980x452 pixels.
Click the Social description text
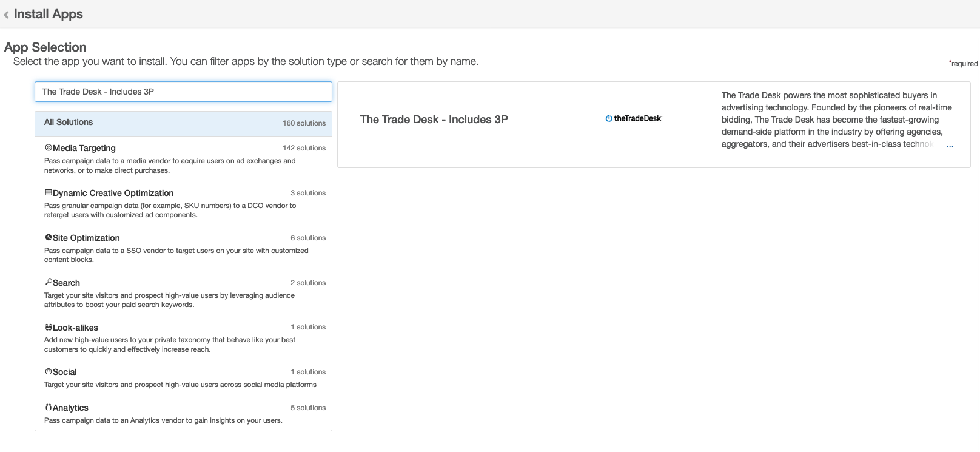pos(180,385)
